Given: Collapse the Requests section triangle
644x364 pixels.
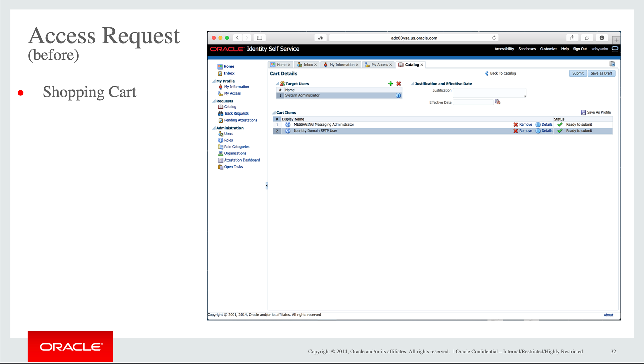Looking at the screenshot, I should (x=214, y=101).
